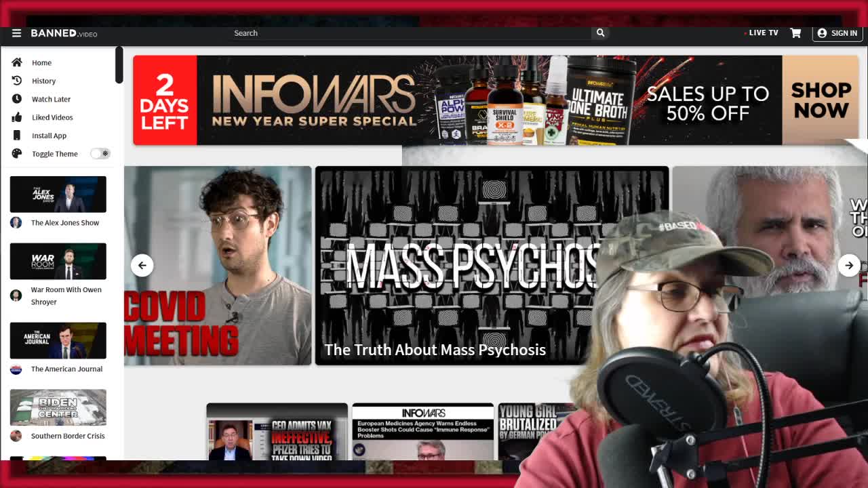Open European Medicines Agency booster shots video
The width and height of the screenshot is (868, 488).
pos(422,432)
